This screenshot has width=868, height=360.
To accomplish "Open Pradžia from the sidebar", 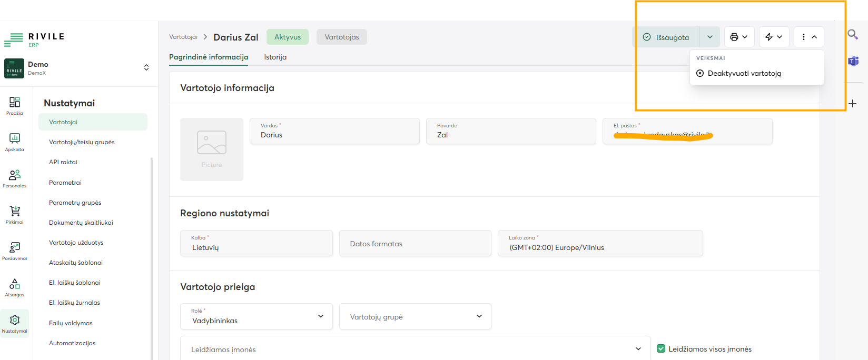I will point(15,105).
